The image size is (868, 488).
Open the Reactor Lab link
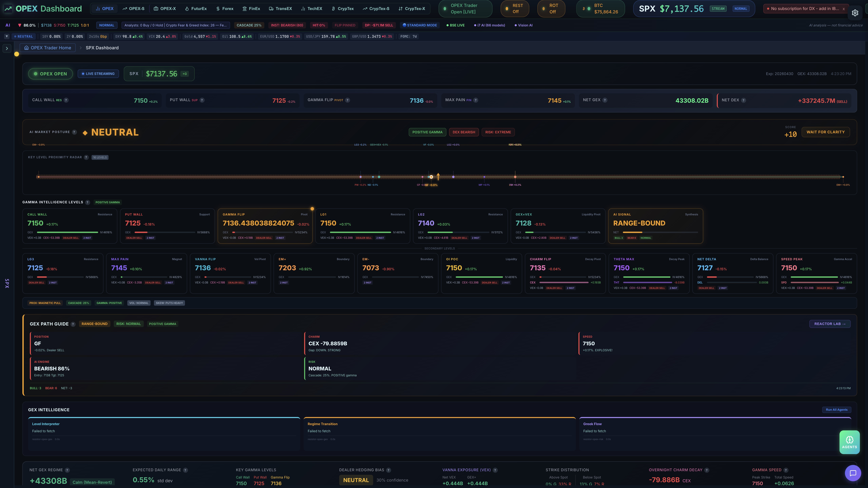(x=830, y=324)
